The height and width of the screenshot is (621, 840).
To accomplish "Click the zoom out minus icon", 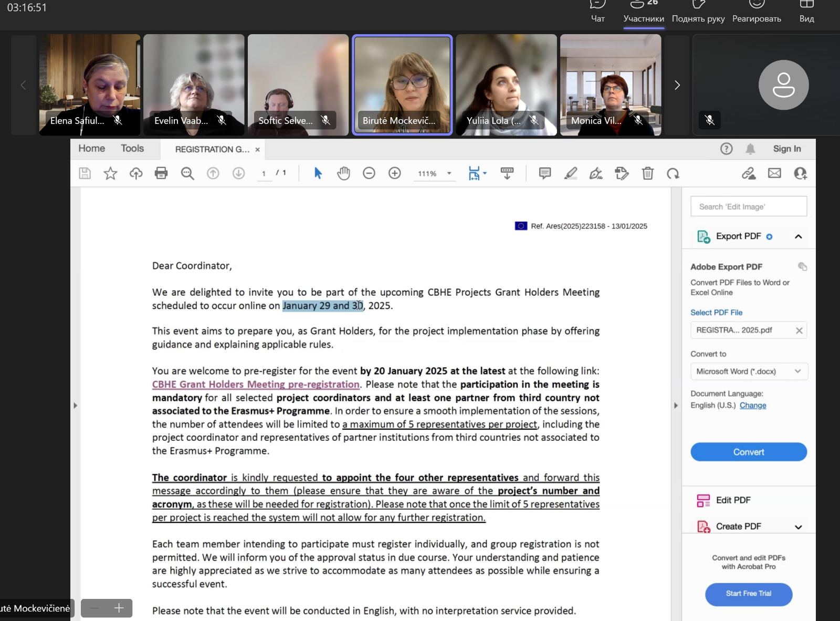I will click(x=369, y=173).
